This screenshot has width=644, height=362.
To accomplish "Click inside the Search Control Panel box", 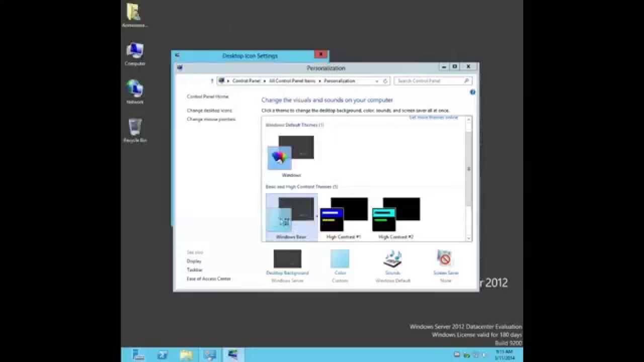I will pyautogui.click(x=430, y=80).
